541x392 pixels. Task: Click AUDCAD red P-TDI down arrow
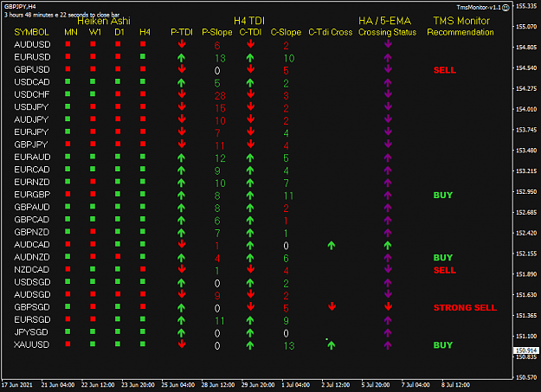[182, 244]
